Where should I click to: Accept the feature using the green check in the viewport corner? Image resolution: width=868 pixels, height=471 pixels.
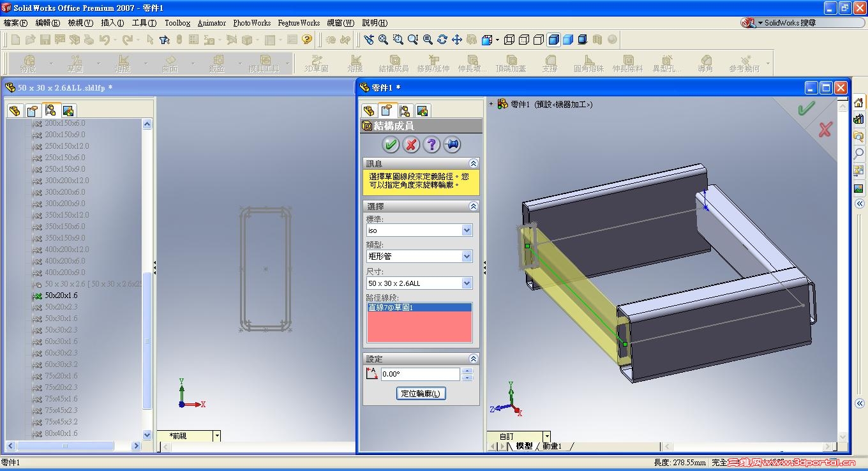[806, 108]
